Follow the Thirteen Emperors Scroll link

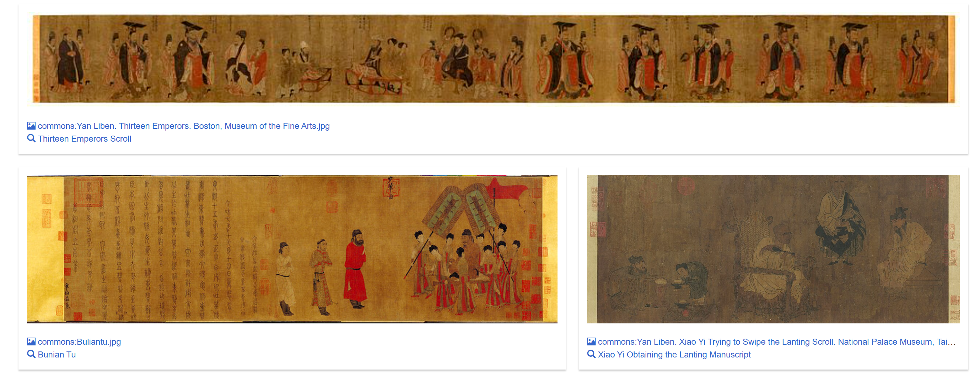[x=85, y=139]
